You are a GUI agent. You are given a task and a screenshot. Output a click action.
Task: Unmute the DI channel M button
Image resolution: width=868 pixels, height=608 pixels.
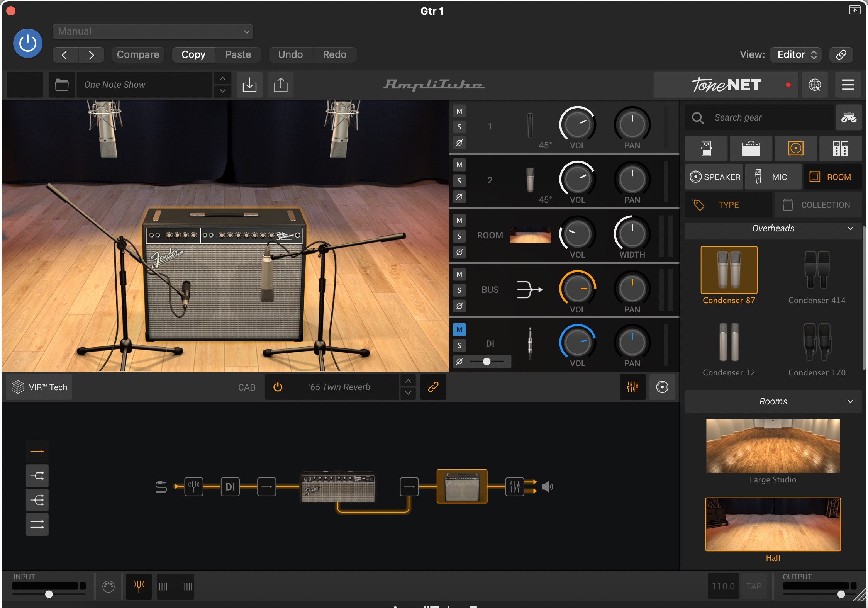coord(459,329)
